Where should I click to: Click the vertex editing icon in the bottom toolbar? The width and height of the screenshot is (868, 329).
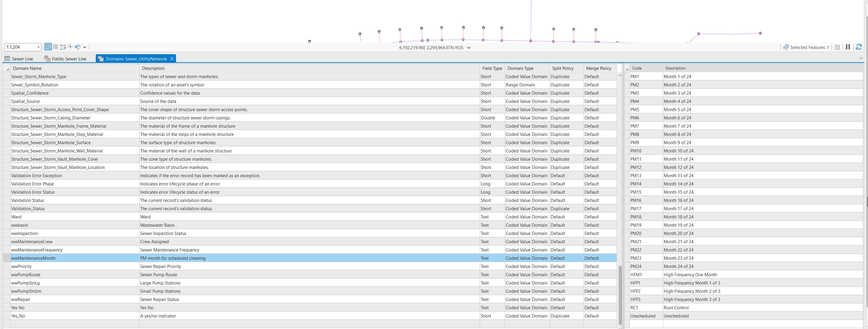pos(63,47)
